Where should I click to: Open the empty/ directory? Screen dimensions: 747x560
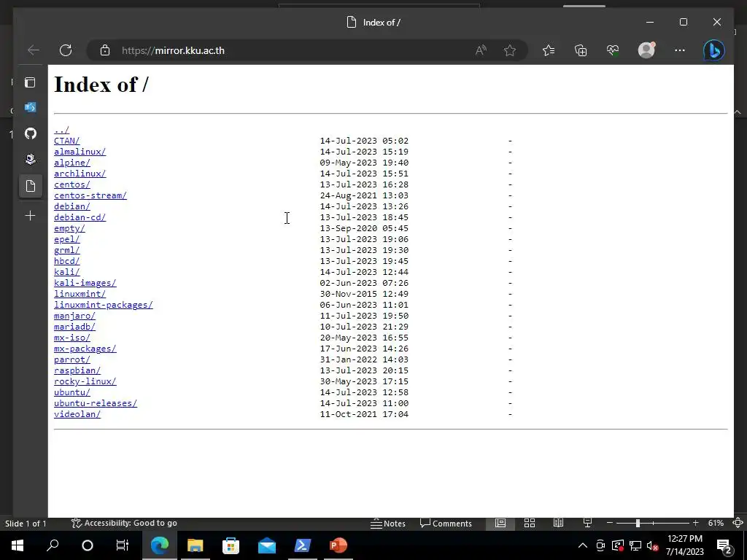click(69, 228)
